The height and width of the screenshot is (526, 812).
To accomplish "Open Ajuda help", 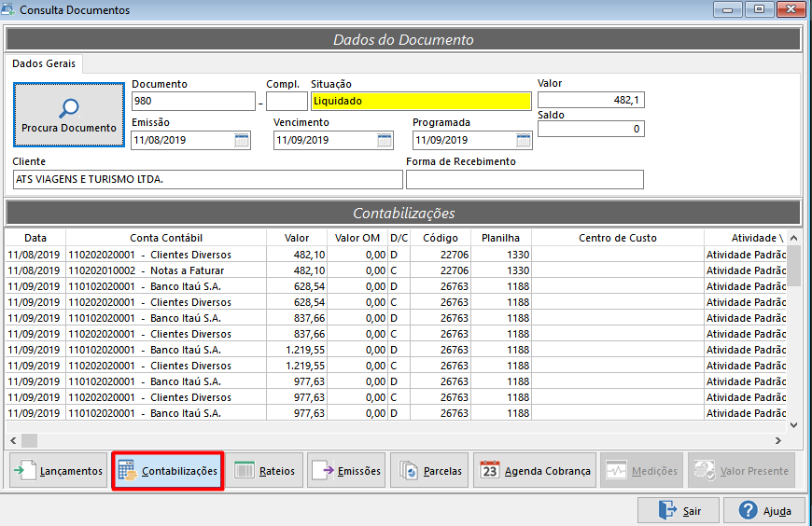I will [764, 511].
